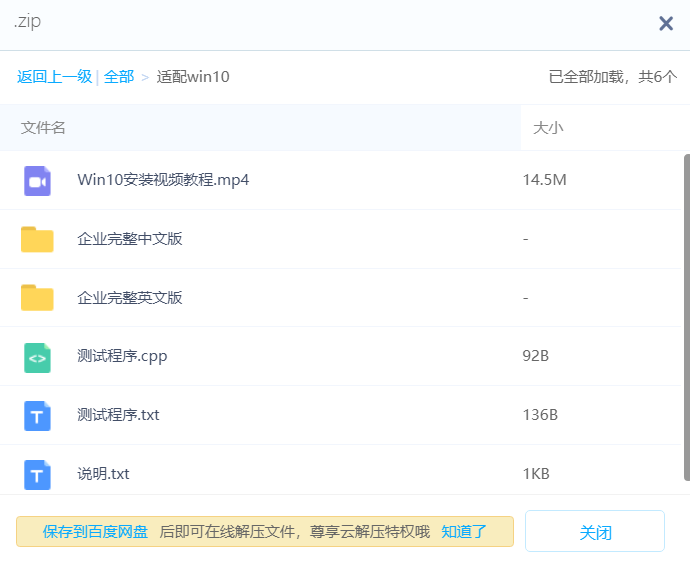Screen dimensions: 690x563
Task: Dismiss the tip with 知道了
Action: point(464,532)
